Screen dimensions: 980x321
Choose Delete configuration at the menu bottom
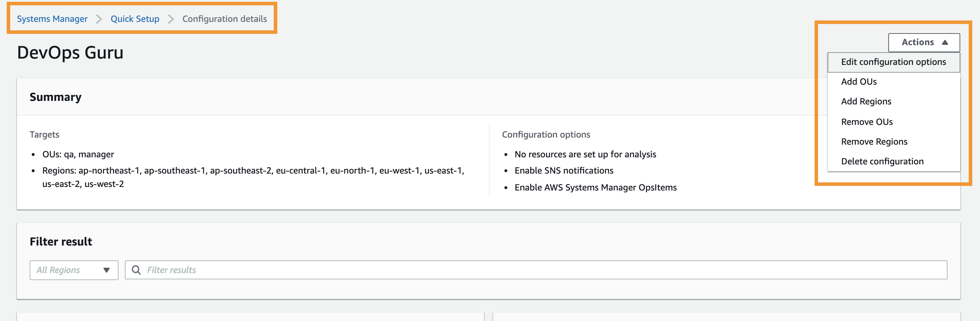coord(882,161)
